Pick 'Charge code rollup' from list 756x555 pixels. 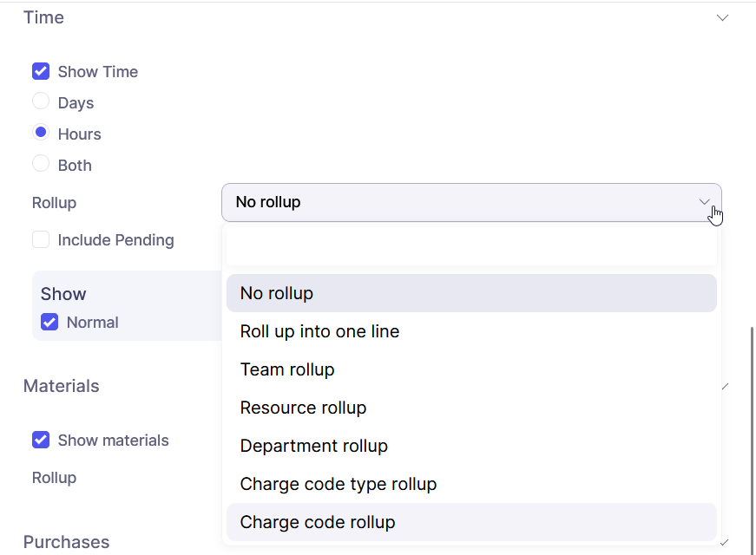471,522
